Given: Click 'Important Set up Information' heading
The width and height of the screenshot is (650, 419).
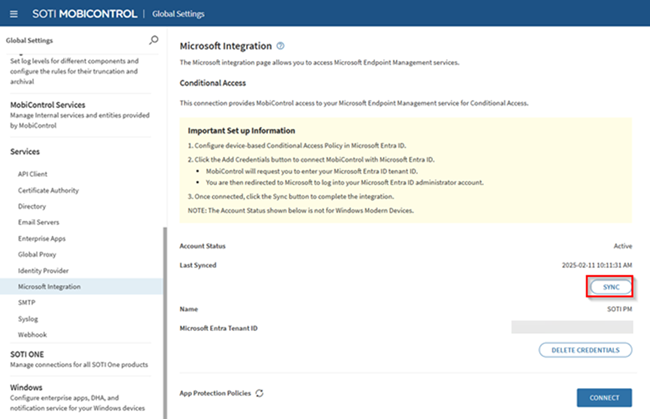Looking at the screenshot, I should (x=242, y=131).
